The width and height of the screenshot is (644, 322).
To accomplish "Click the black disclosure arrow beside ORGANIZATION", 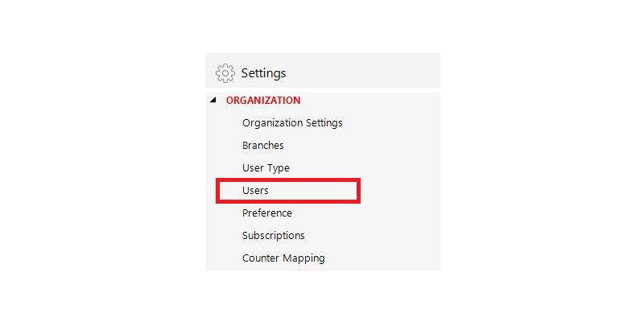I will tap(213, 100).
